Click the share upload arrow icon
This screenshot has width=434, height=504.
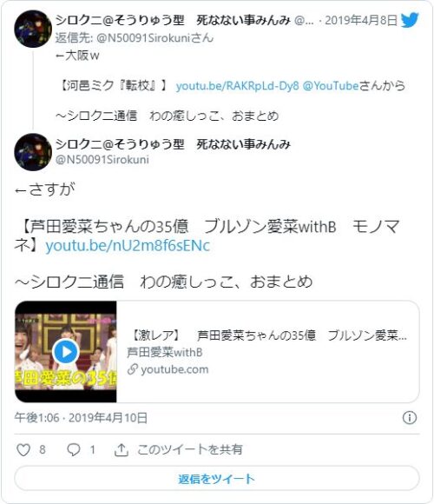tap(121, 449)
